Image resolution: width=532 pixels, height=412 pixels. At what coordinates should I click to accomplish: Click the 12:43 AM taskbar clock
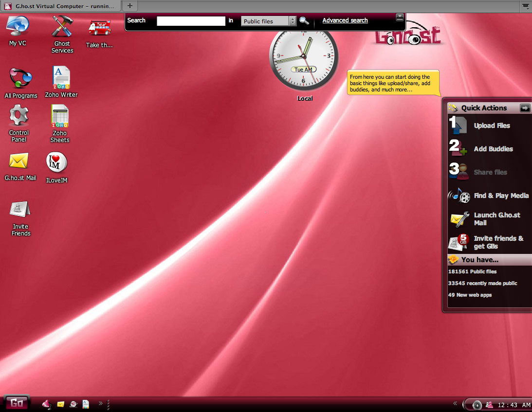click(514, 405)
